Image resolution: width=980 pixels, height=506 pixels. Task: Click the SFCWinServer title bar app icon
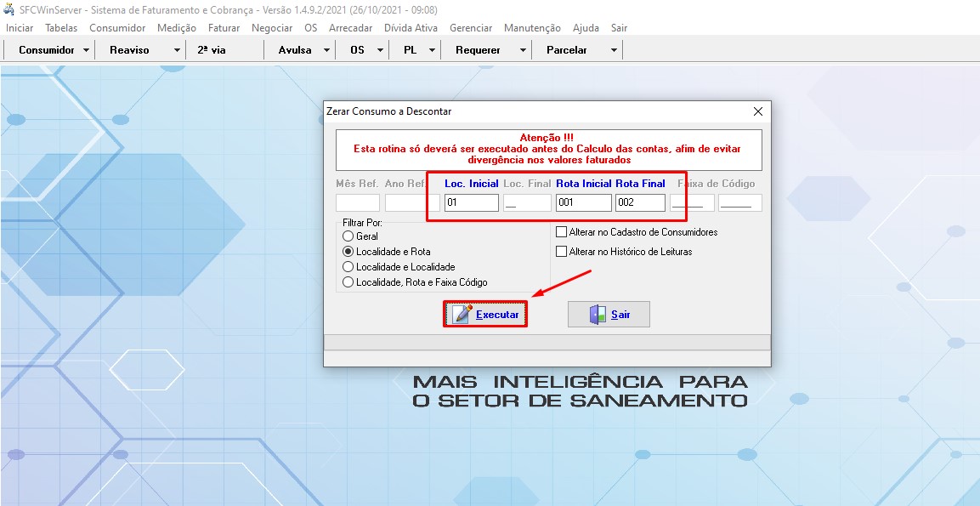[x=9, y=9]
